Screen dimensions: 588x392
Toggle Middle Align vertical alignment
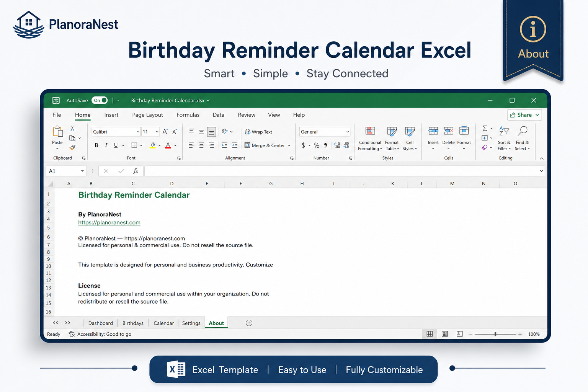click(201, 131)
